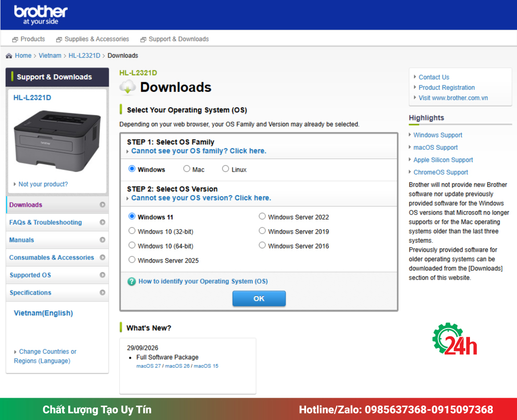Open 'How to identify your Operating System' link
The width and height of the screenshot is (517, 420).
point(203,282)
